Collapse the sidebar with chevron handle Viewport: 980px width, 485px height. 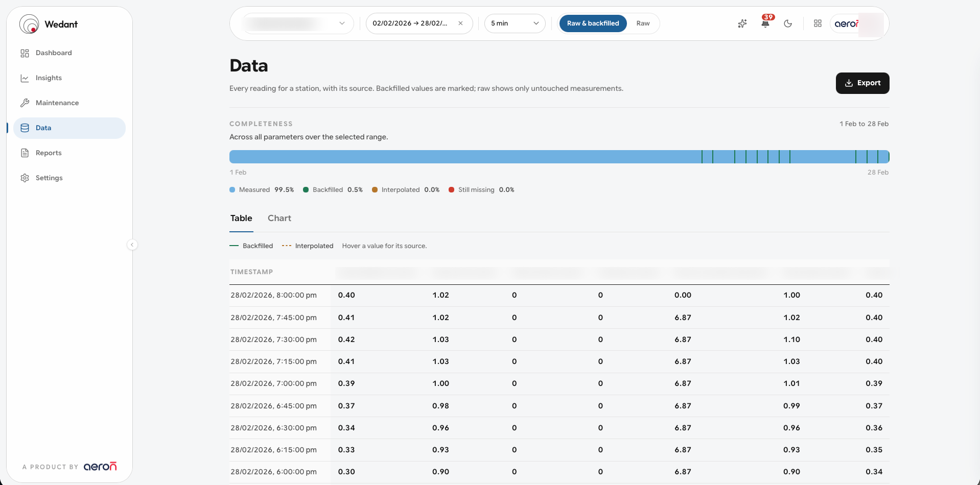click(x=132, y=245)
